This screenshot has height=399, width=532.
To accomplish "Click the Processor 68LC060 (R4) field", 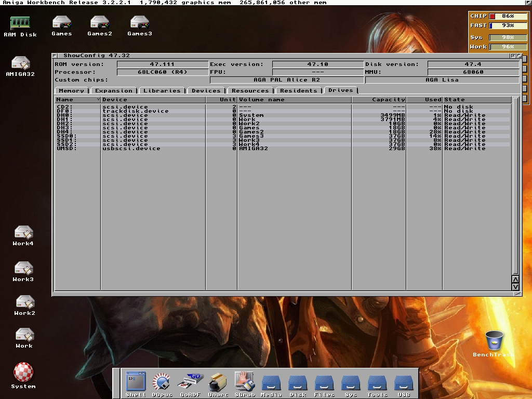I will click(x=163, y=72).
